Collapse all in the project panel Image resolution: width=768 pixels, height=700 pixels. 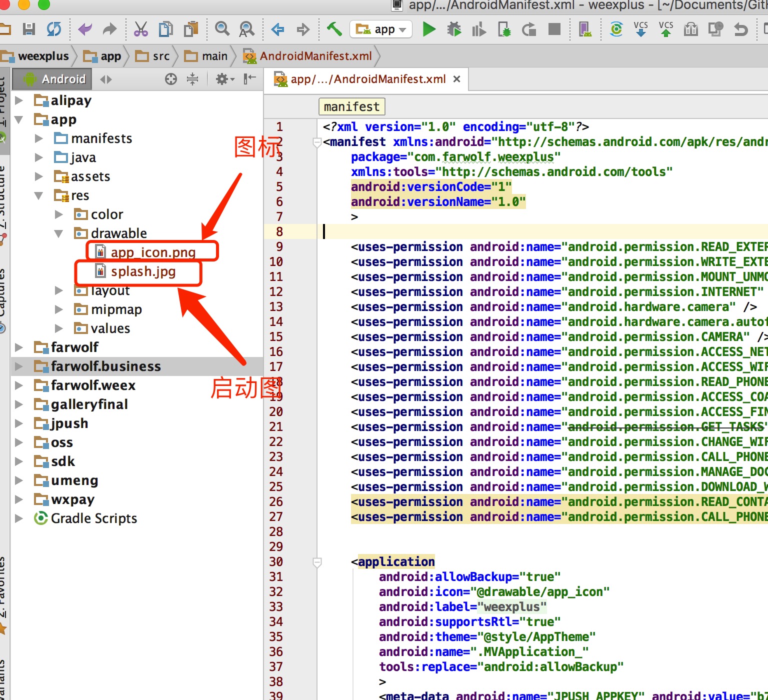tap(192, 79)
